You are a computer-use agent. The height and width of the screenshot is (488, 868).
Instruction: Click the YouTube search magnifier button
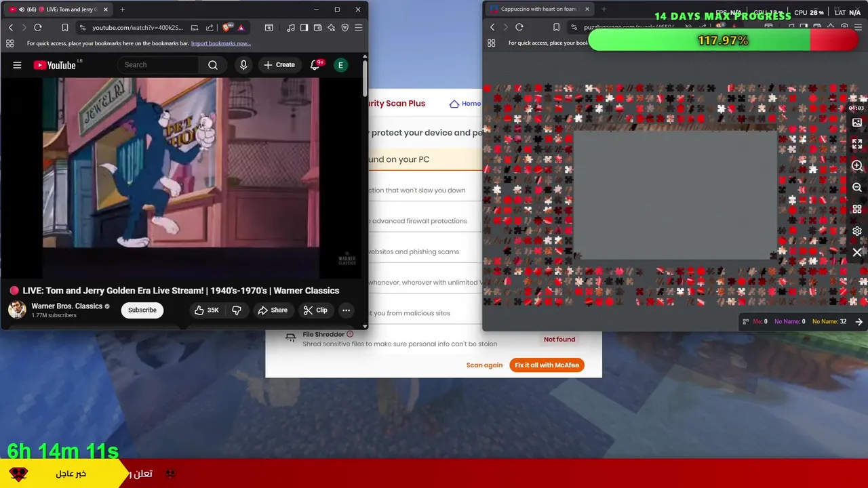pyautogui.click(x=213, y=65)
